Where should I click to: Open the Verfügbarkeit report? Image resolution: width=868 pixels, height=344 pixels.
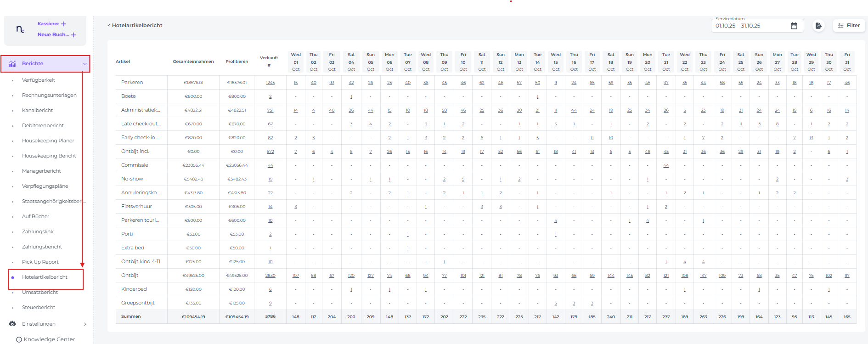point(39,80)
